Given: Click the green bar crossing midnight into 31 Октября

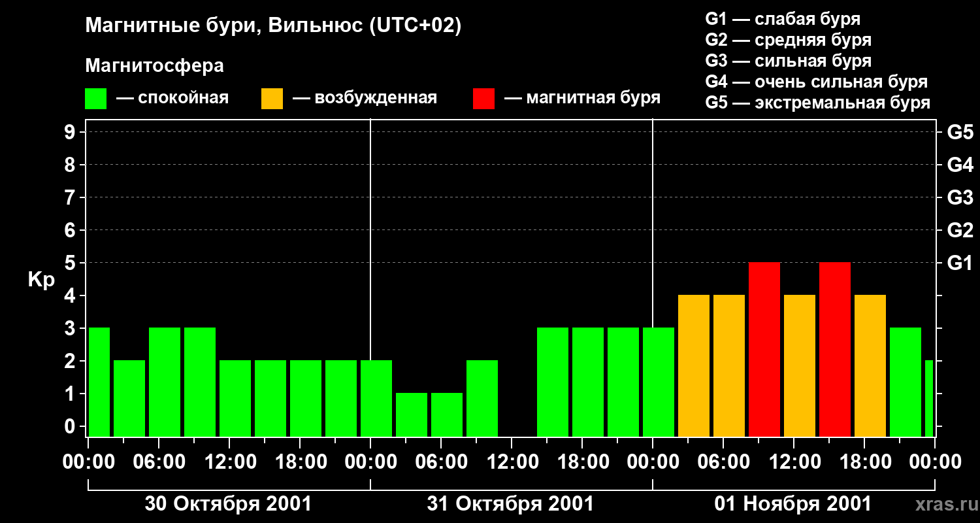Looking at the screenshot, I should (x=376, y=398).
